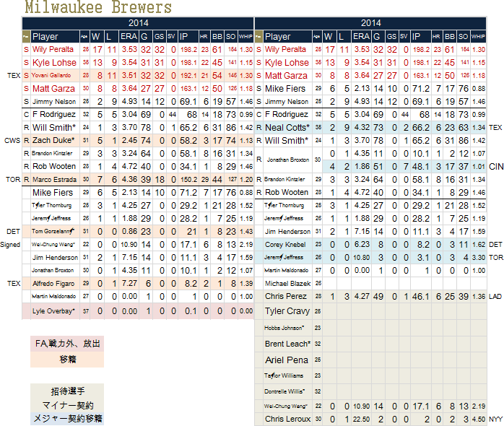Click the orange 移籍 legend swatch
The width and height of the screenshot is (504, 426).
coord(67,360)
